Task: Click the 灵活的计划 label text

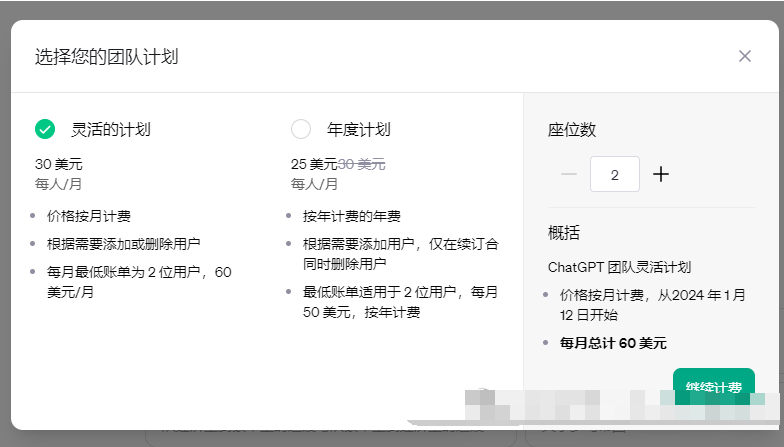Action: pyautogui.click(x=110, y=130)
